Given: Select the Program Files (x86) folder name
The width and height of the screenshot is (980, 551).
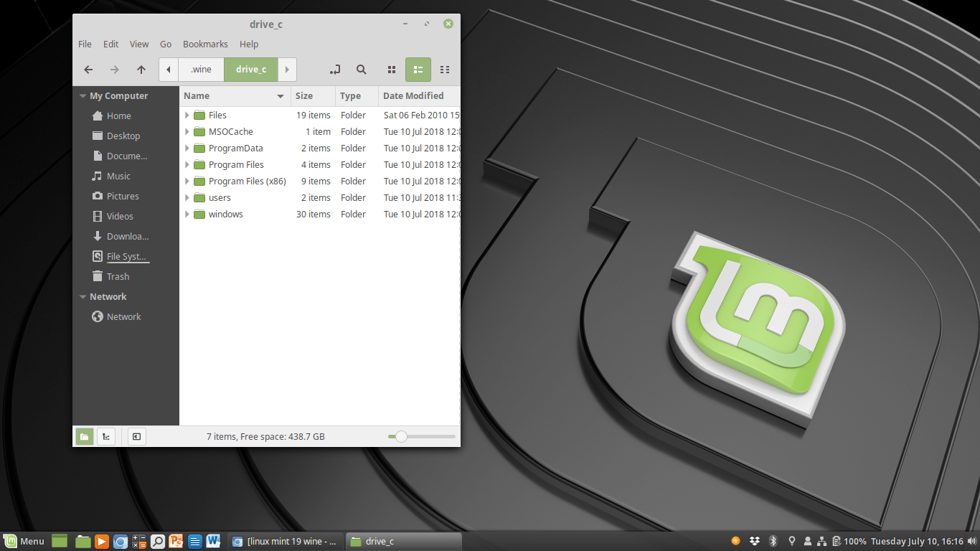Looking at the screenshot, I should [248, 181].
